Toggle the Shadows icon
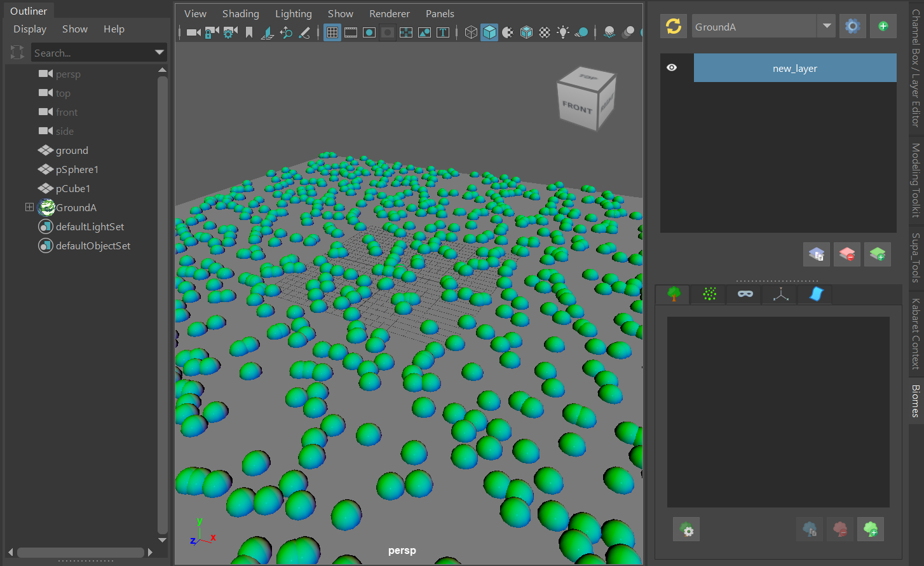Image resolution: width=924 pixels, height=566 pixels. [581, 32]
